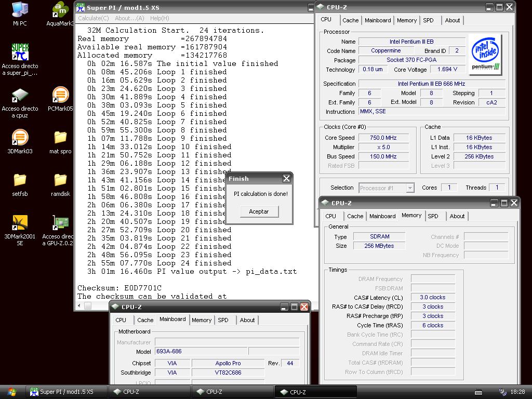Switch to Cache tab in top CPU-Z window
This screenshot has height=399, width=532.
351,20
